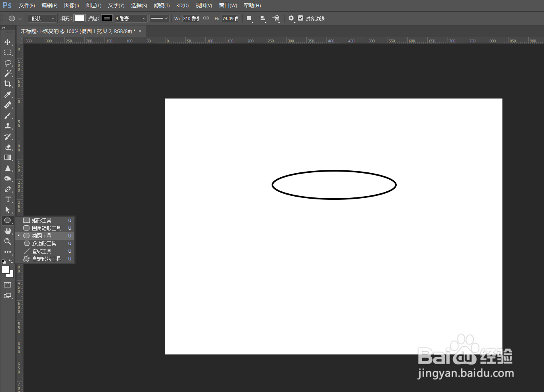Image resolution: width=544 pixels, height=392 pixels.
Task: Select the Magic Wand tool
Action: 8,73
